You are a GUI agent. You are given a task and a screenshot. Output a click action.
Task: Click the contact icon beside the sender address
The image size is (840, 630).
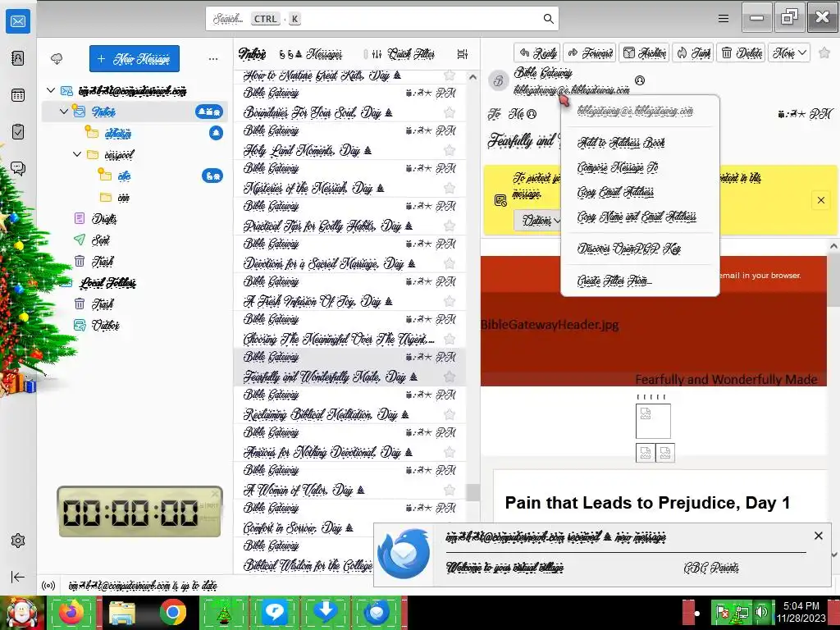coord(640,80)
